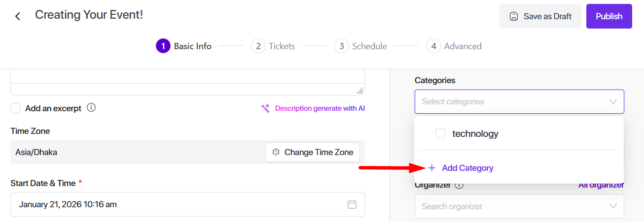This screenshot has width=644, height=222.
Task: Go to the Schedule step
Action: coord(361,46)
